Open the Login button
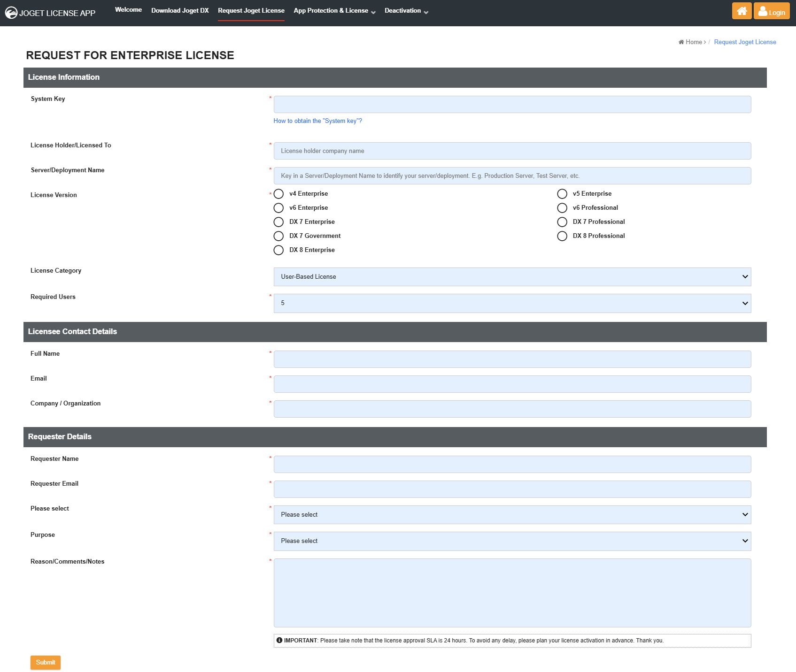Image resolution: width=796 pixels, height=672 pixels. click(x=772, y=11)
